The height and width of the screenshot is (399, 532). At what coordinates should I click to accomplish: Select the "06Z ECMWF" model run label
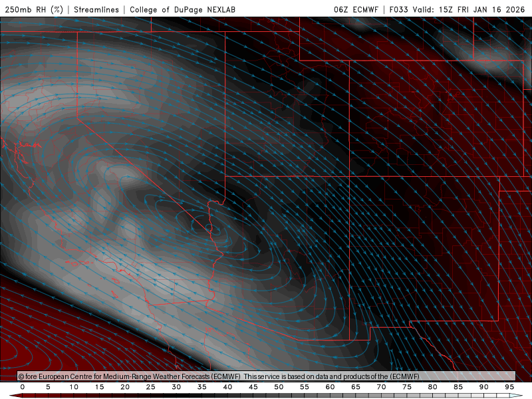356,9
